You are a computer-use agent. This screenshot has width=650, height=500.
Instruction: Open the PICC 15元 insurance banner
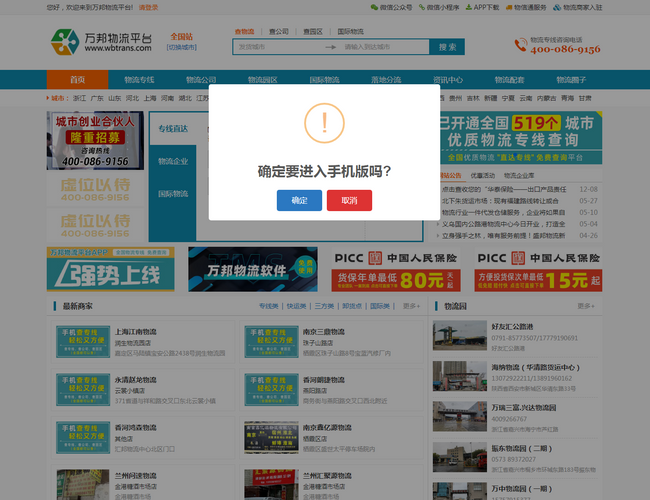(x=538, y=269)
